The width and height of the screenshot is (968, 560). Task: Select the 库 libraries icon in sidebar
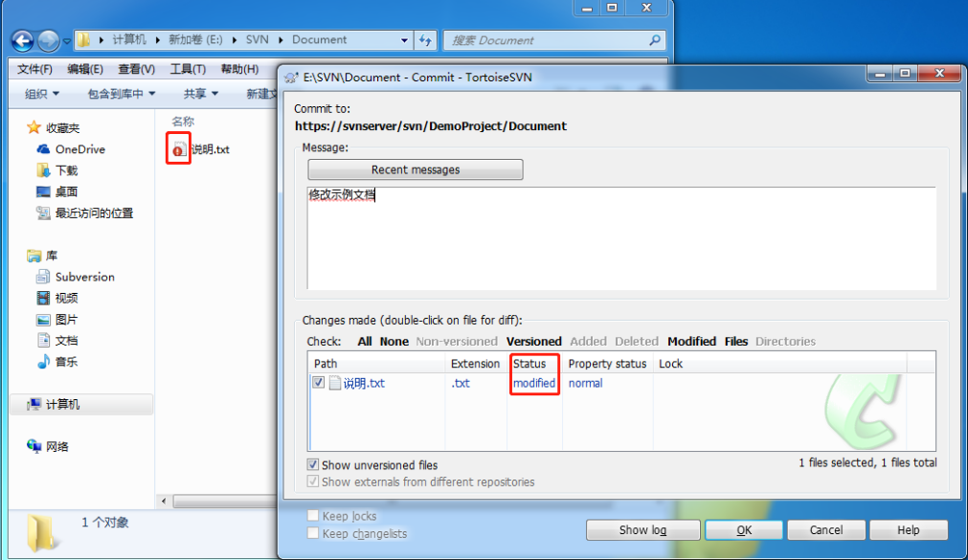pos(34,256)
